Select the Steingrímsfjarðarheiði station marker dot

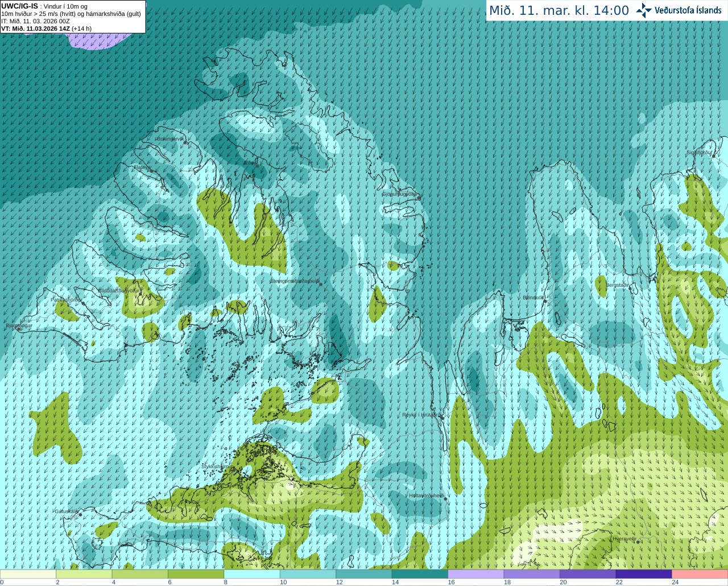(321, 284)
